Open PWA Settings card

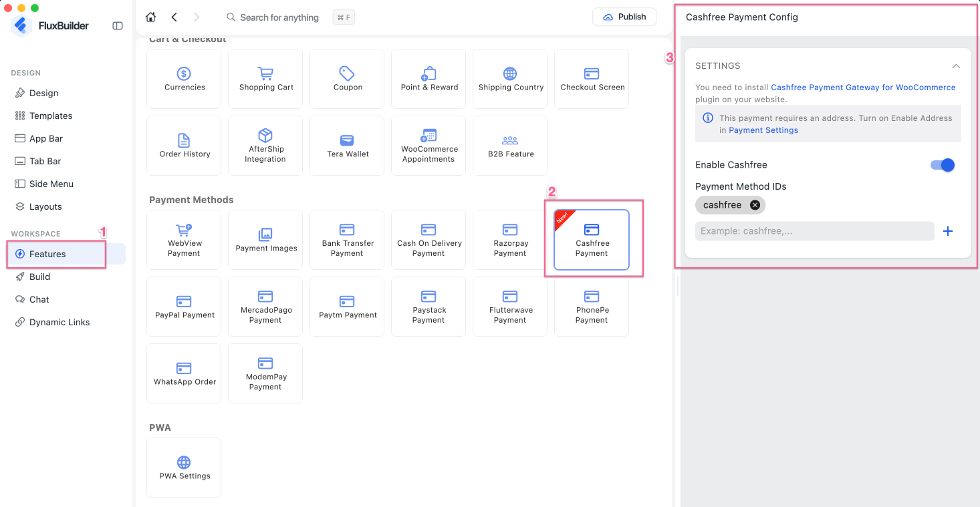tap(184, 468)
